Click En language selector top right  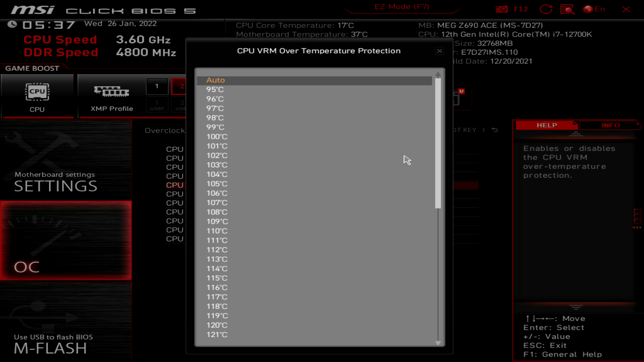point(596,9)
